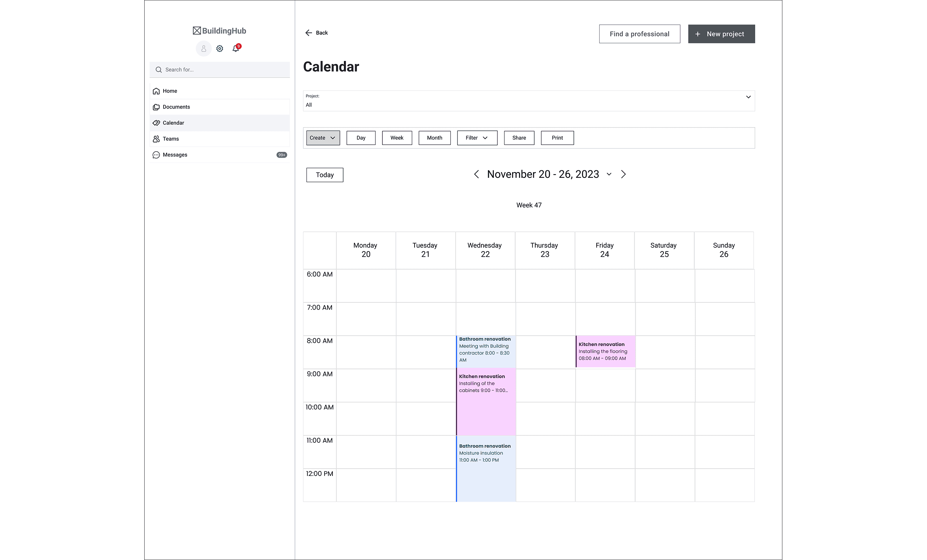Select the Sunday 26 column header
The image size is (927, 560).
[x=724, y=250]
